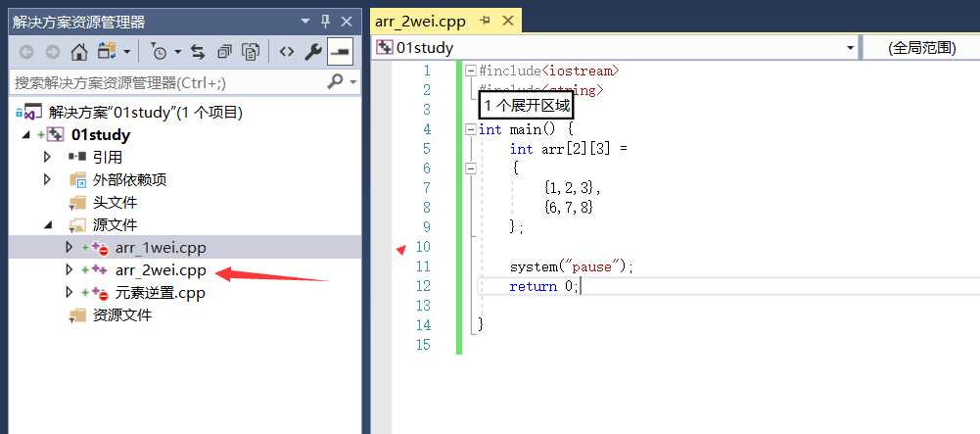
Task: Expand the 引用 references node
Action: coord(48,157)
